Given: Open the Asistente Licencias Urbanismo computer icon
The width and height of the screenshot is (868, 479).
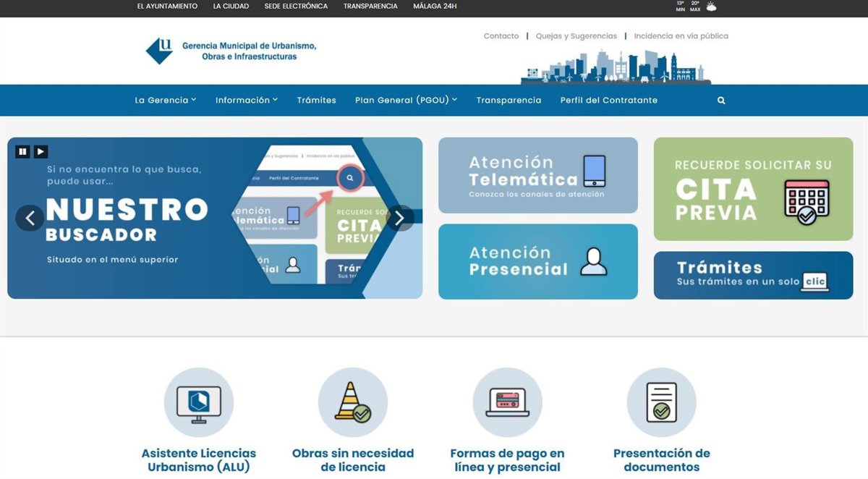Looking at the screenshot, I should click(x=199, y=402).
